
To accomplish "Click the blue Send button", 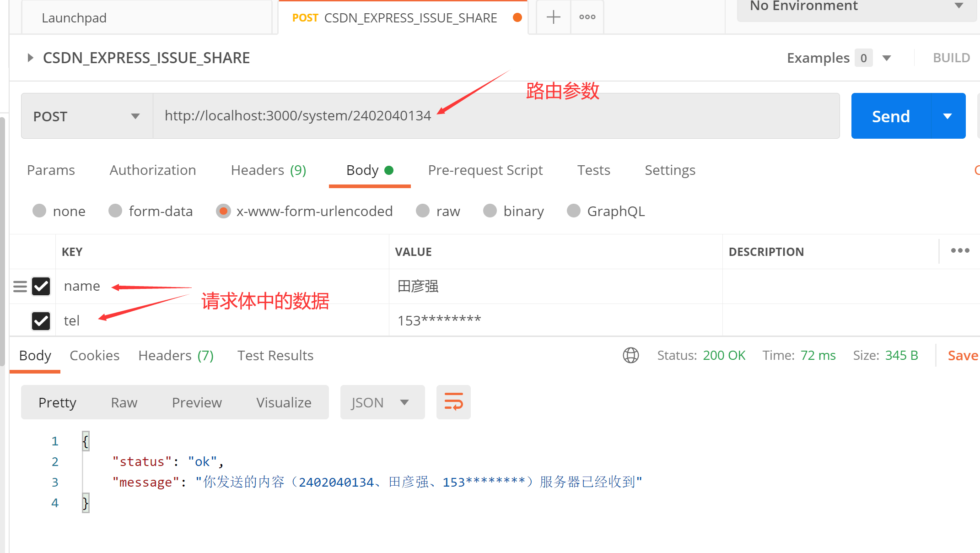I will pos(890,116).
